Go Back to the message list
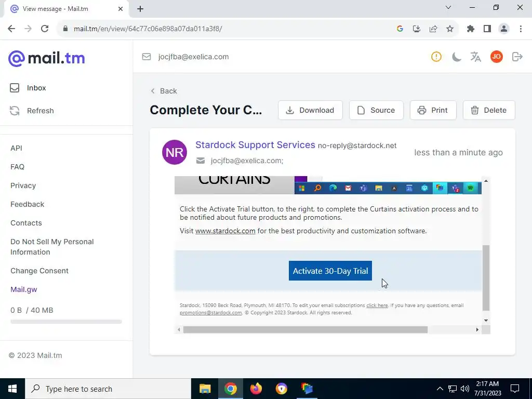532x399 pixels. click(164, 91)
